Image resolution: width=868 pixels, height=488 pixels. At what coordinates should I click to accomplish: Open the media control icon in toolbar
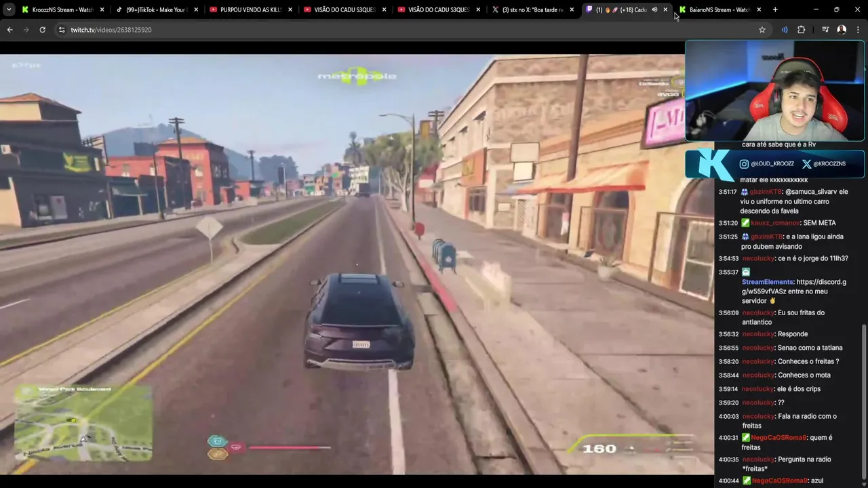[825, 30]
